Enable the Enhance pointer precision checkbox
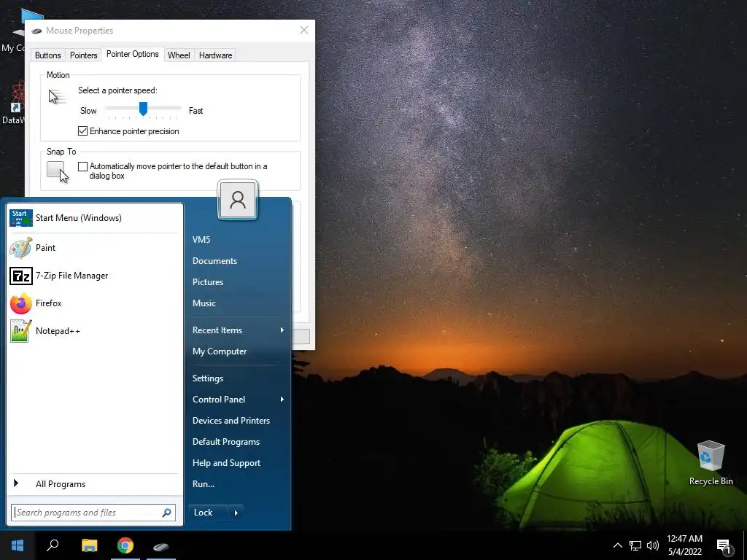 tap(83, 131)
